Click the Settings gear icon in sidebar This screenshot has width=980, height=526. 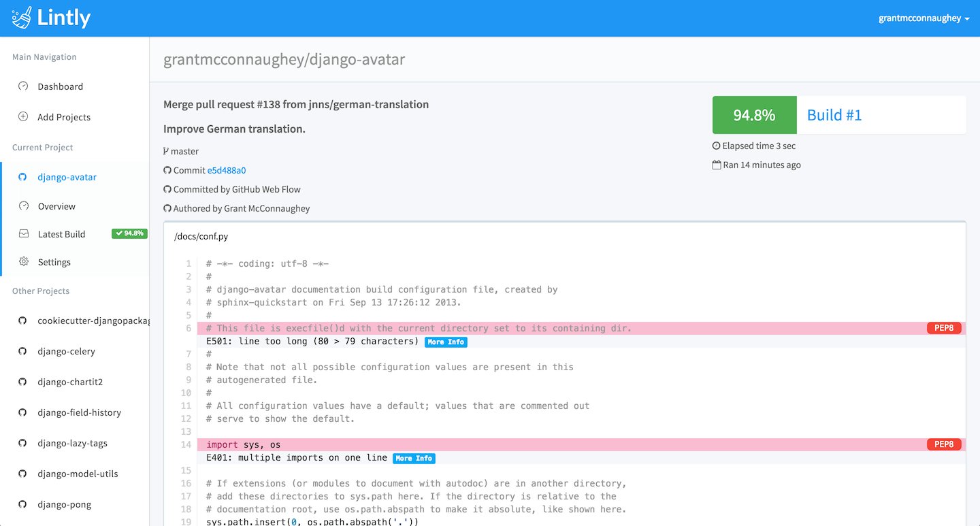click(24, 262)
